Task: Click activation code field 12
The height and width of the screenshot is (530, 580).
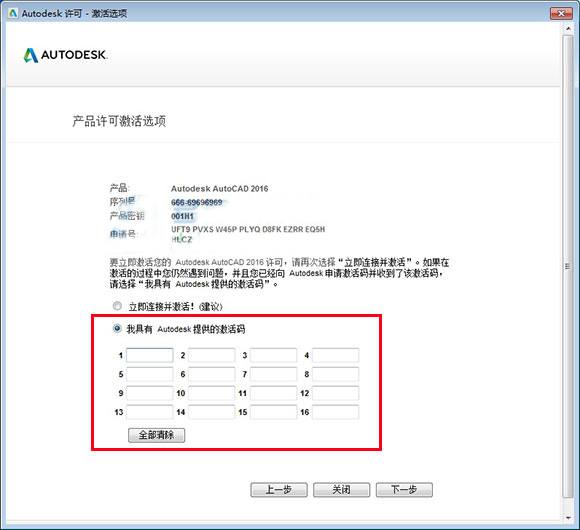Action: (x=335, y=393)
